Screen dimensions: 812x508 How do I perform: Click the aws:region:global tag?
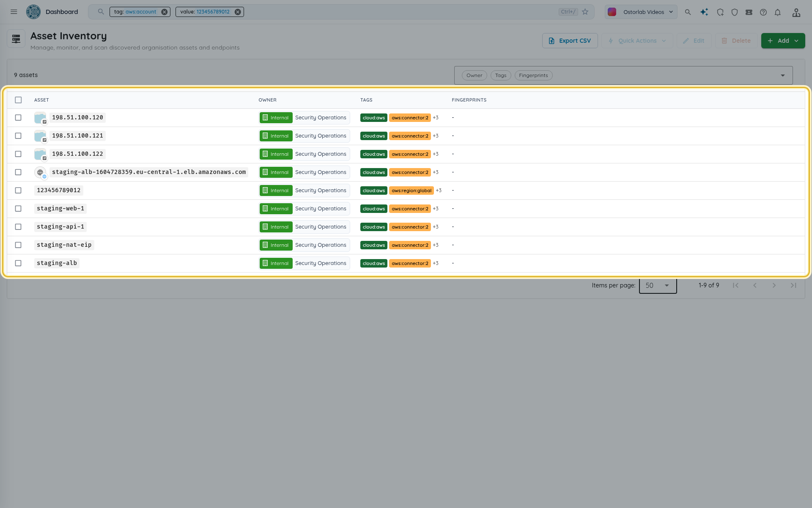point(411,190)
